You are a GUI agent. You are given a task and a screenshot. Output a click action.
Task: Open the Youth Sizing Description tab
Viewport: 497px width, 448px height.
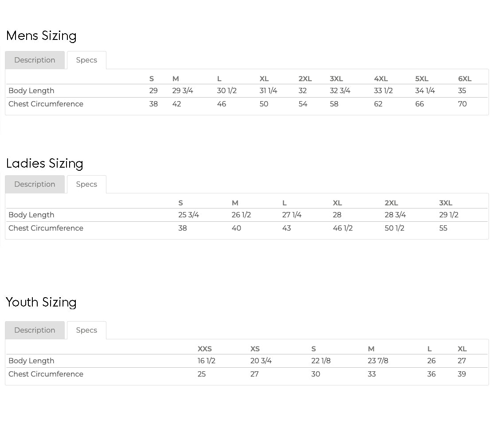point(35,330)
